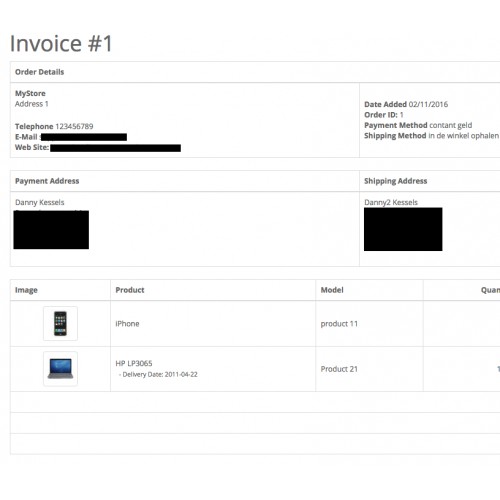The image size is (500, 500).
Task: Click the Shipping Address header
Action: pos(395,181)
